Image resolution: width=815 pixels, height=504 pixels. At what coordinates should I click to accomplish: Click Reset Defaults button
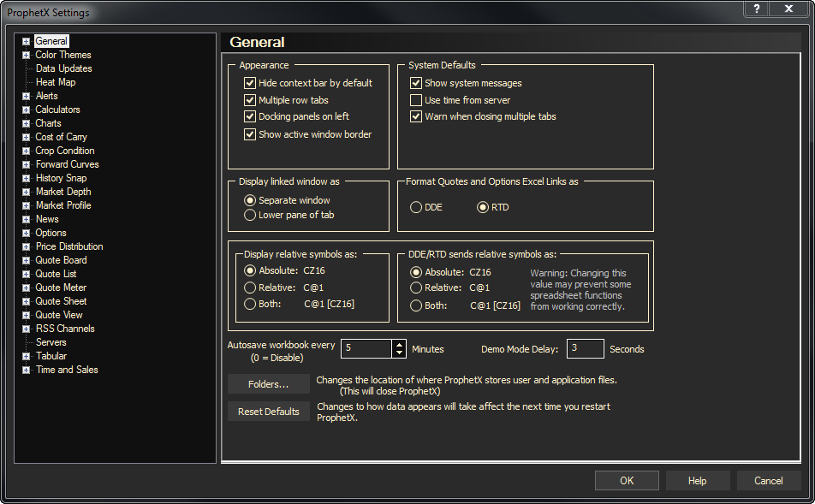pyautogui.click(x=269, y=412)
